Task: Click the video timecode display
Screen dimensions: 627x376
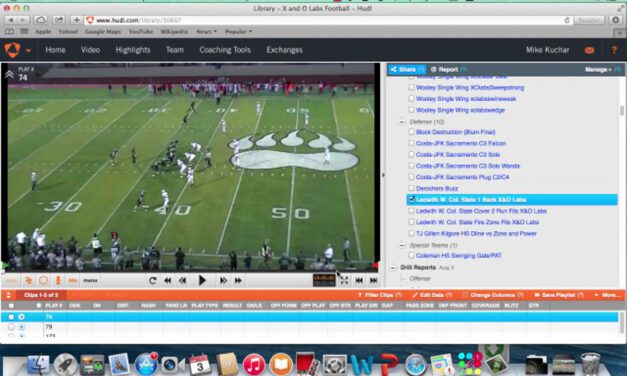Action: [x=324, y=280]
